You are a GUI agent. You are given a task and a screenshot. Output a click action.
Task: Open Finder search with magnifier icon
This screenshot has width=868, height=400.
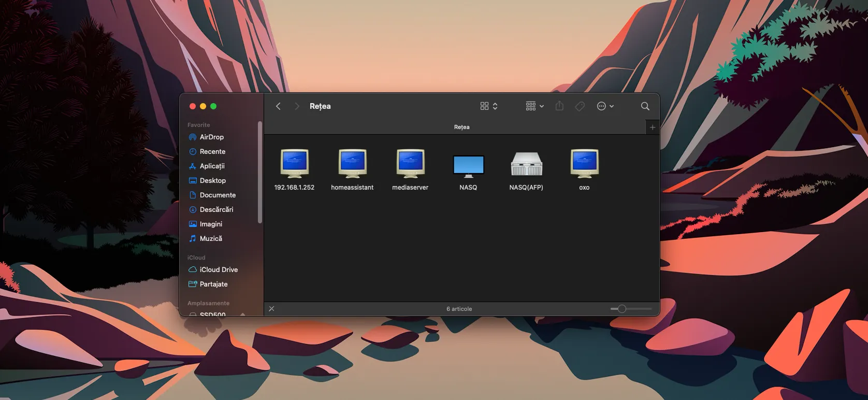(645, 106)
